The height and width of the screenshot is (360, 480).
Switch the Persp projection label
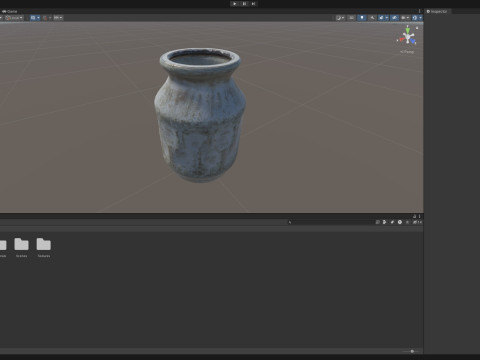407,52
